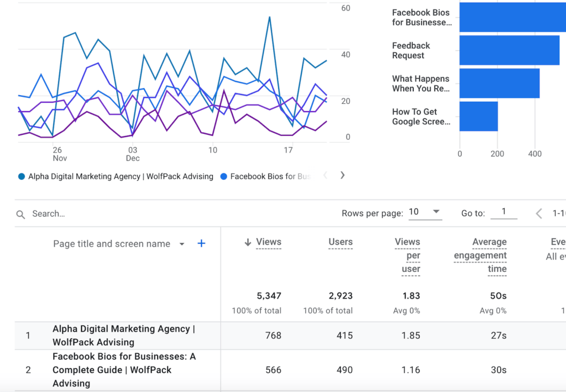Click the 27s engagement time cell
The width and height of the screenshot is (566, 392).
pos(499,336)
